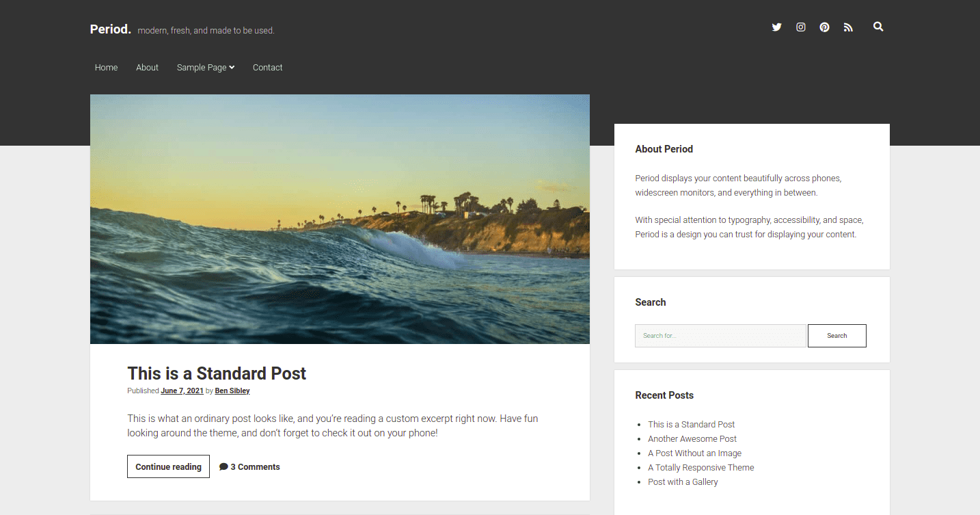Image resolution: width=980 pixels, height=515 pixels.
Task: Click the comment bubble icon
Action: [223, 467]
